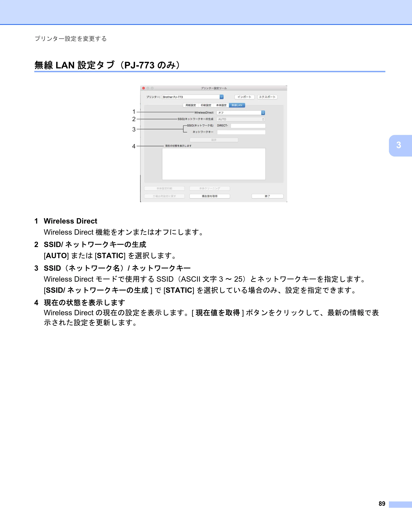Screen dimensions: 412x532
Task: Select the 無線LAN tab
Action: coord(237,105)
